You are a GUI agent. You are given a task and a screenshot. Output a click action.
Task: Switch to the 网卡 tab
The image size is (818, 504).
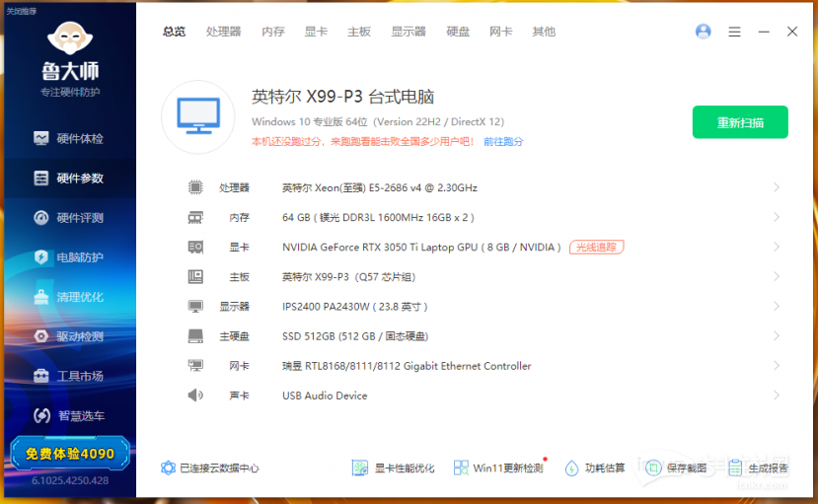coord(501,32)
